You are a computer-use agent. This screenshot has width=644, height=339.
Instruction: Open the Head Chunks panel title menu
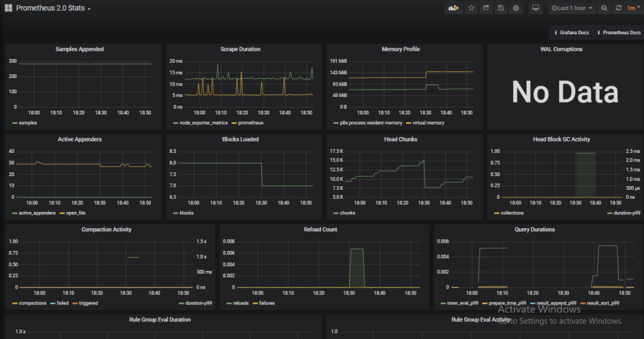coord(400,139)
